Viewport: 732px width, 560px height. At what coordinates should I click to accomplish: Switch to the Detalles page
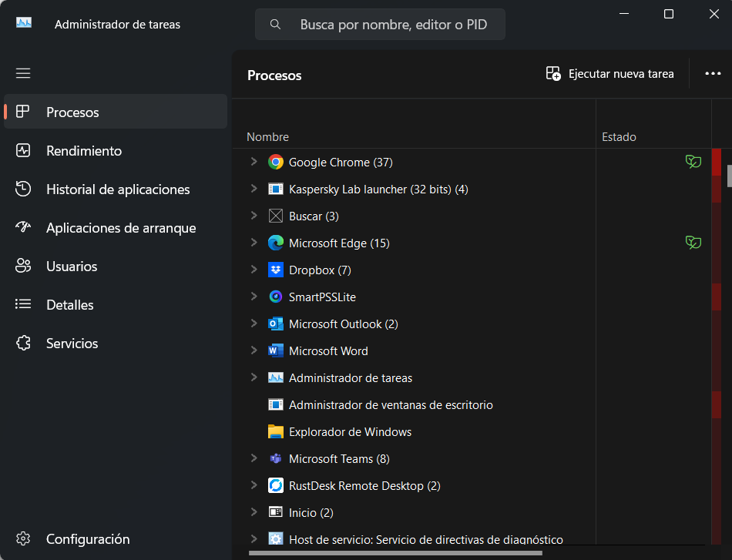point(116,304)
